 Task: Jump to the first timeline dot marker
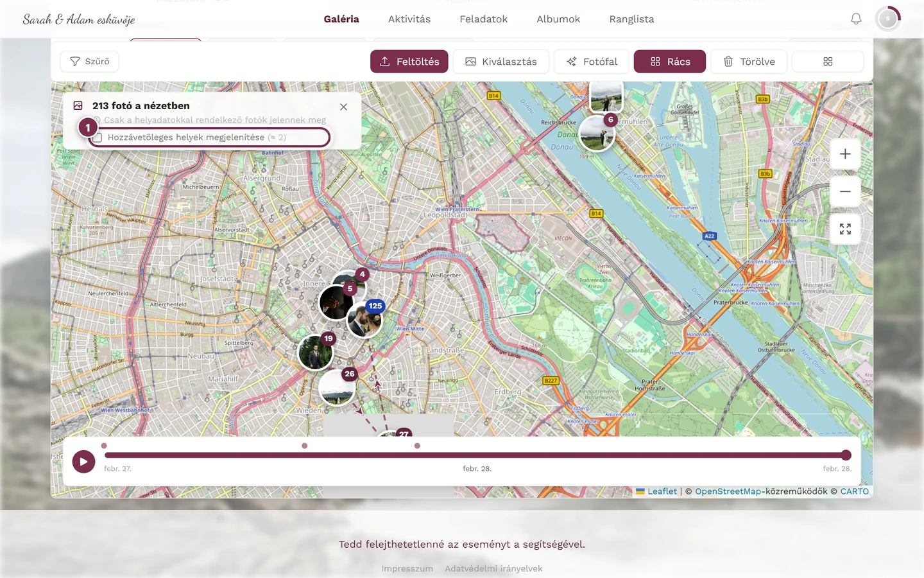pyautogui.click(x=104, y=446)
